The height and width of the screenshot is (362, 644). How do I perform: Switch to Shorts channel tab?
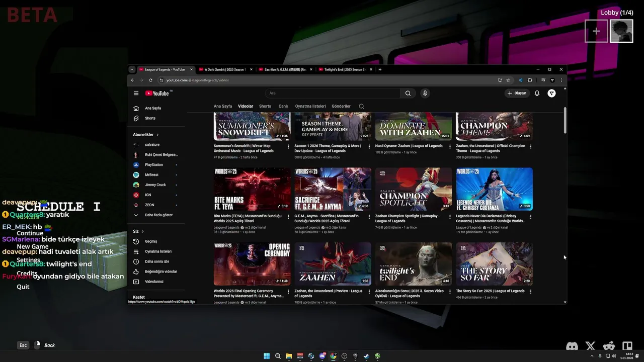(x=265, y=106)
